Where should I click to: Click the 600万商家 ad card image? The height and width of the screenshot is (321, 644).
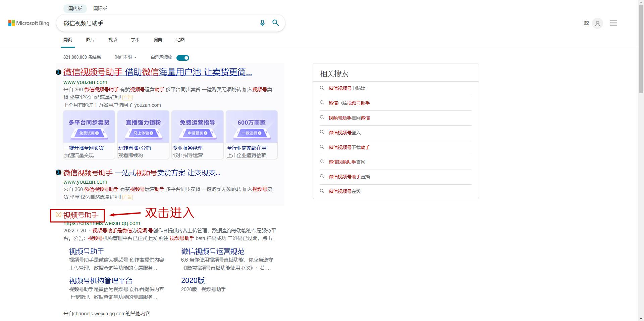(x=252, y=127)
